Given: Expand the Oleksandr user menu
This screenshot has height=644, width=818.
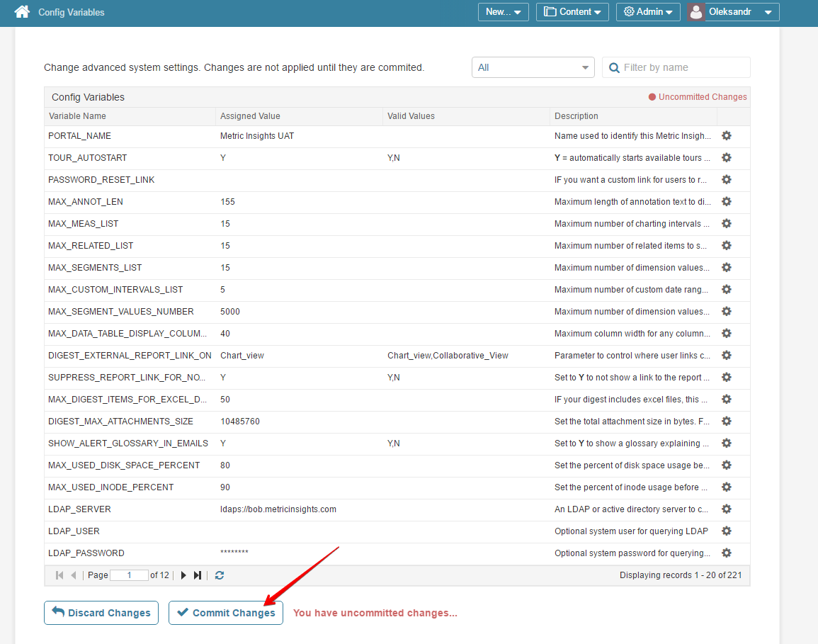Looking at the screenshot, I should tap(733, 12).
